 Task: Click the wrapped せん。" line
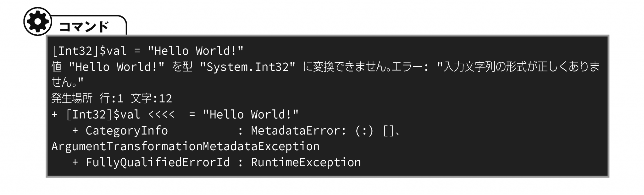coord(67,83)
